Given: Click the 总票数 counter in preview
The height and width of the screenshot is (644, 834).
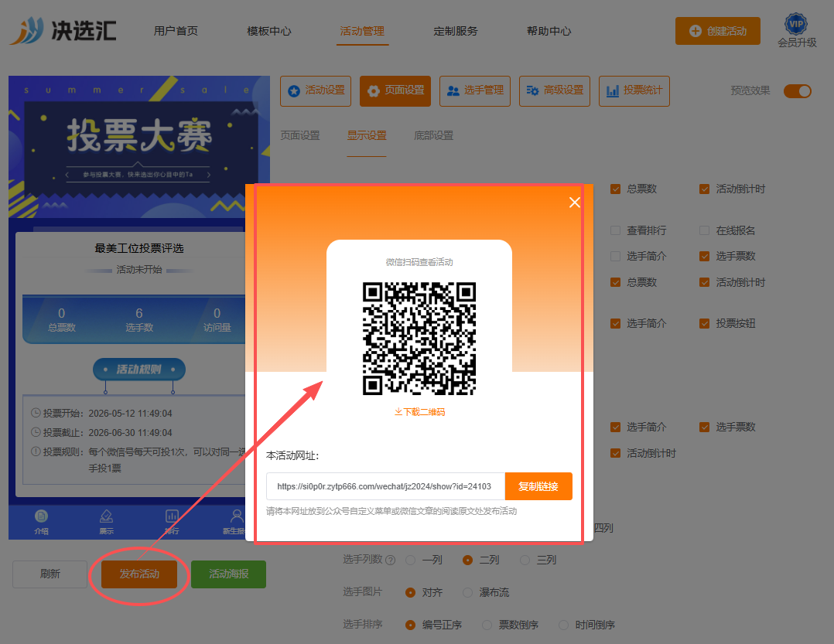Looking at the screenshot, I should [x=62, y=319].
